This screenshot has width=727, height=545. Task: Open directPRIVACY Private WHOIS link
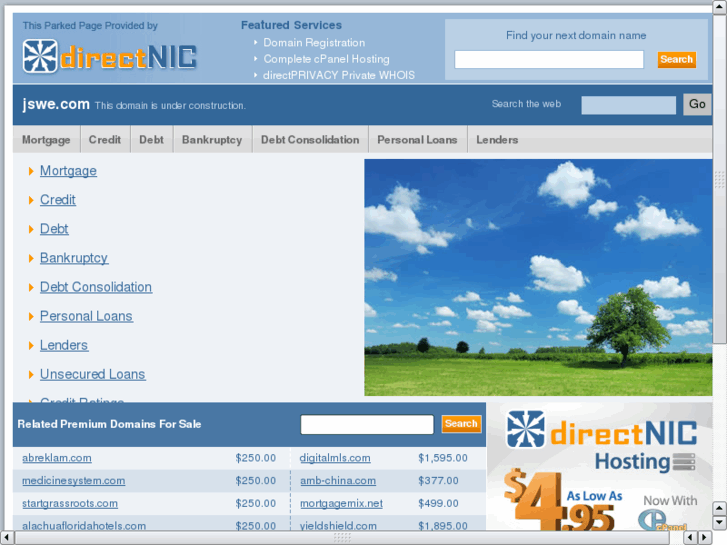tap(339, 75)
